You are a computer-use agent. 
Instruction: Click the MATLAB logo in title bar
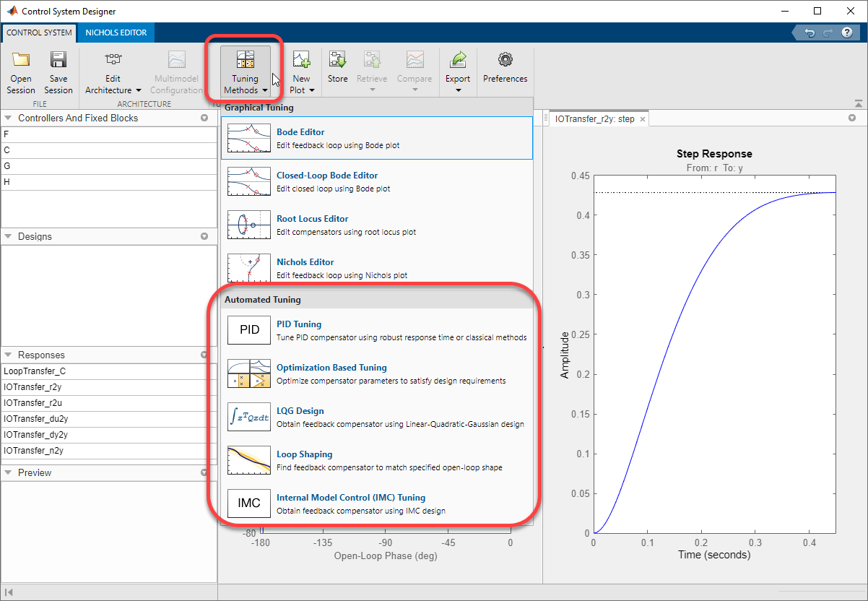click(12, 11)
